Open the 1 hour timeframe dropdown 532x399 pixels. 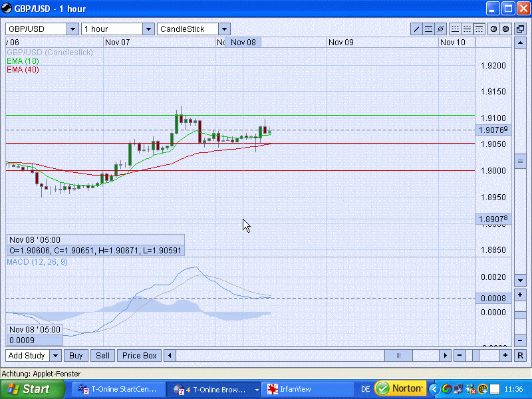[x=148, y=29]
